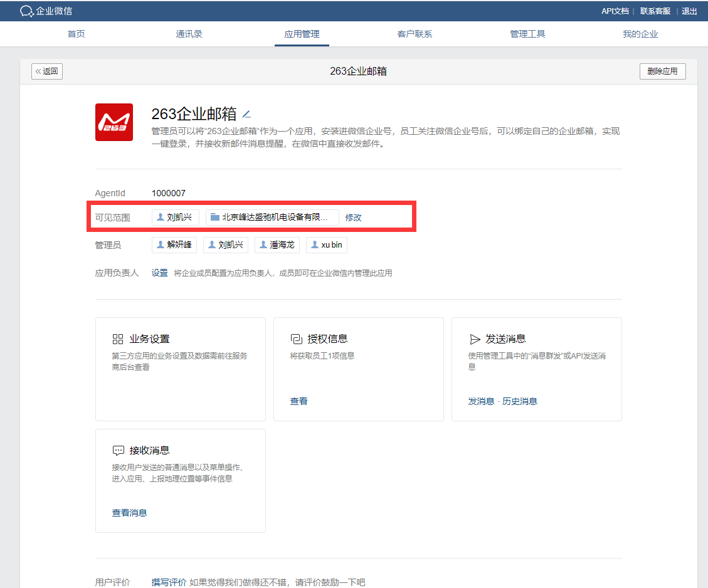Switch to the 客户联系 tab

[415, 34]
